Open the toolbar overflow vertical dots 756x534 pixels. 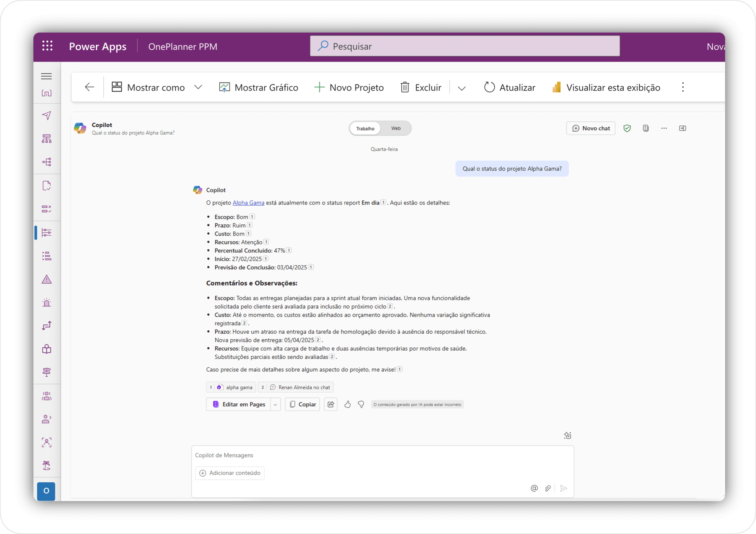tap(683, 87)
